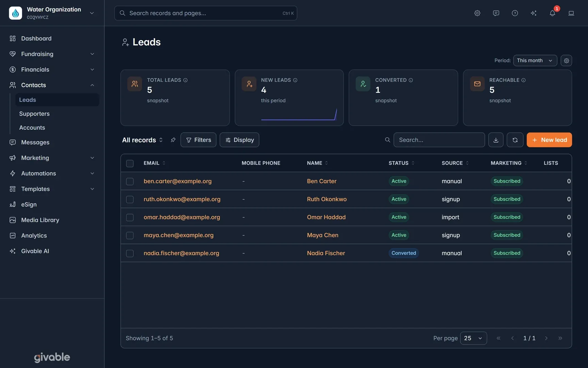Refresh the leads table
Image resolution: width=588 pixels, height=368 pixels.
click(x=515, y=140)
